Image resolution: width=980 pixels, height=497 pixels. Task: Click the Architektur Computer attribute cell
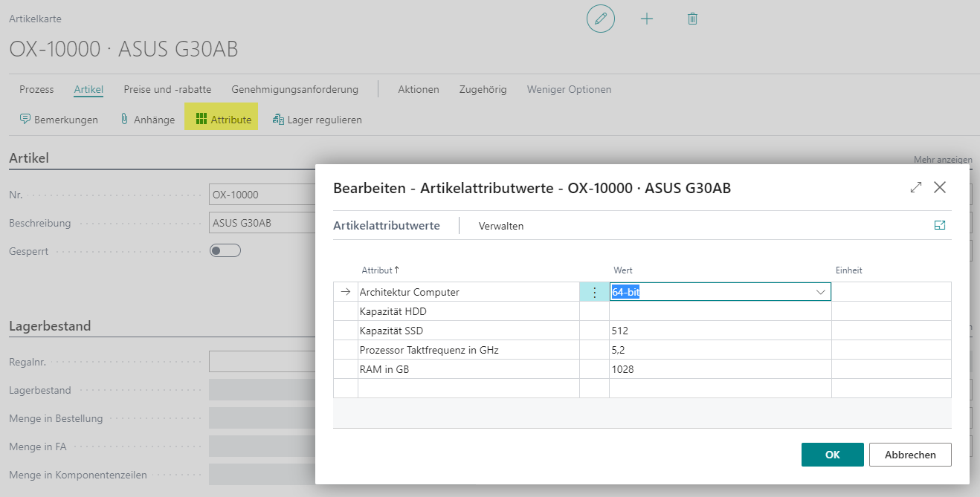[x=468, y=292]
